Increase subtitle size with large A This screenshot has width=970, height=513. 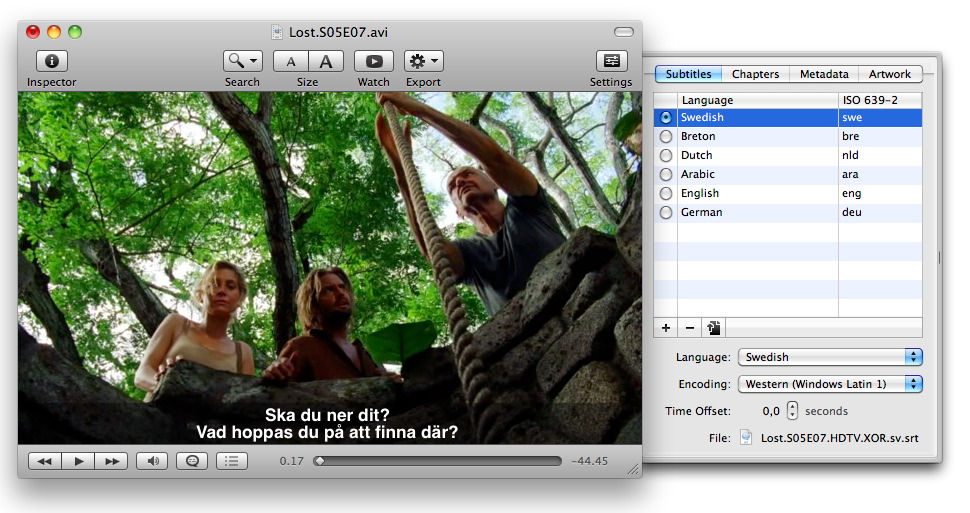pyautogui.click(x=326, y=61)
